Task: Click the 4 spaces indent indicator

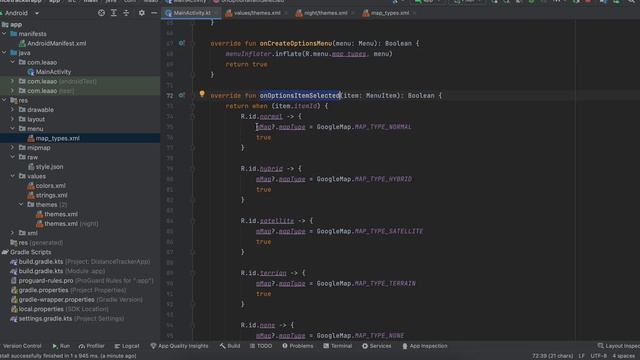Action: tap(623, 356)
